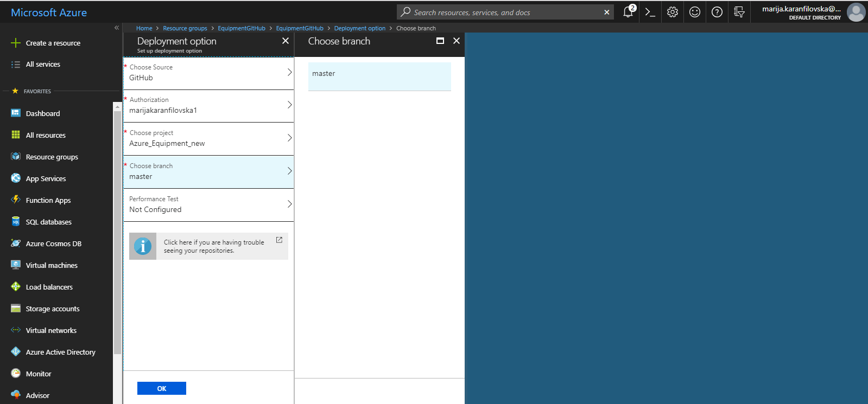
Task: Click the account name marija.karanfilovska
Action: pyautogui.click(x=801, y=9)
